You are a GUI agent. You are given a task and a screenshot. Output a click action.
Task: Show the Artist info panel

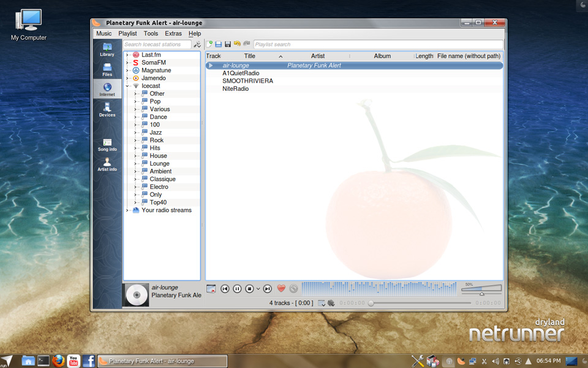point(107,164)
